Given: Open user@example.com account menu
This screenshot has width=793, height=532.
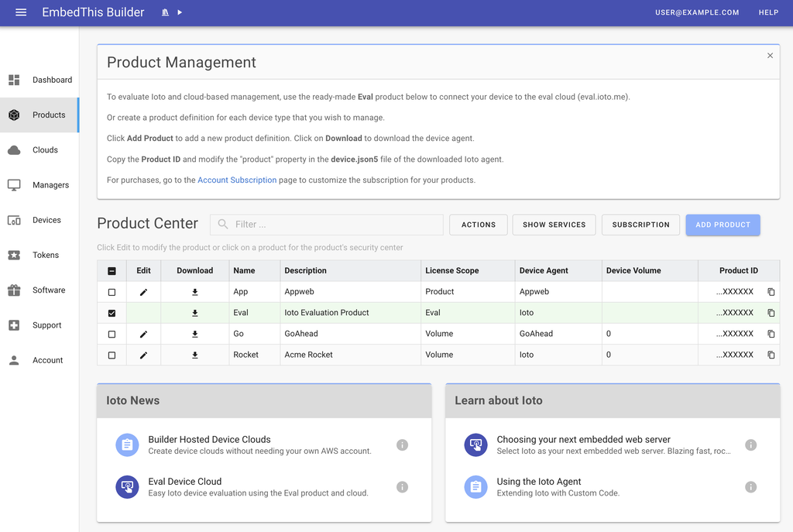Looking at the screenshot, I should point(697,12).
